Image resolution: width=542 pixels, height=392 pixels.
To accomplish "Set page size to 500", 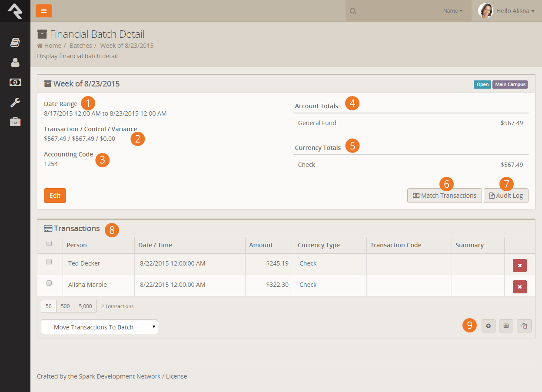I will (x=65, y=306).
